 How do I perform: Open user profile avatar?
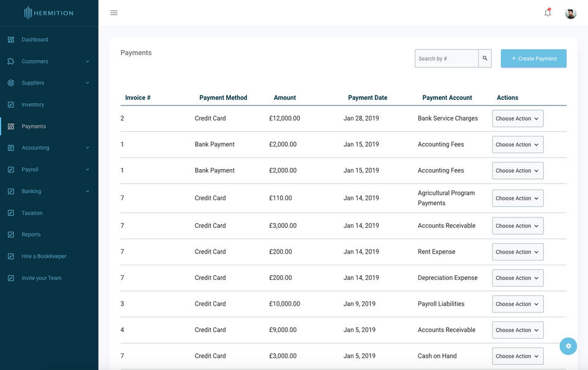pos(570,13)
